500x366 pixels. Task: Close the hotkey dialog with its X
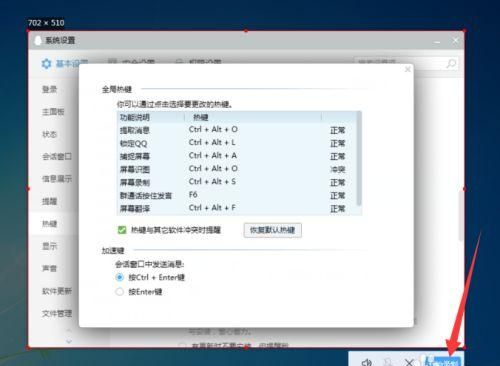(407, 69)
